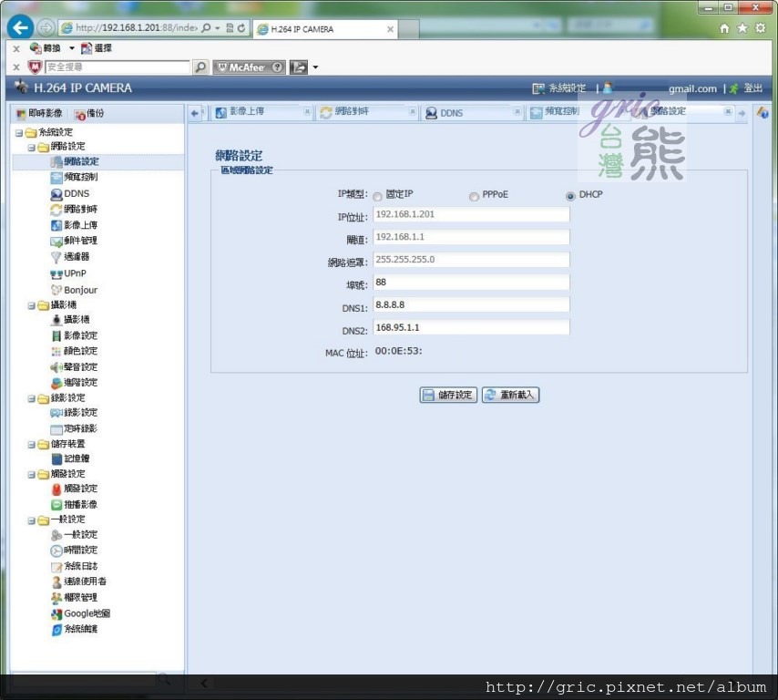Open Bonjour item in sidebar tree
The width and height of the screenshot is (778, 700).
74,290
